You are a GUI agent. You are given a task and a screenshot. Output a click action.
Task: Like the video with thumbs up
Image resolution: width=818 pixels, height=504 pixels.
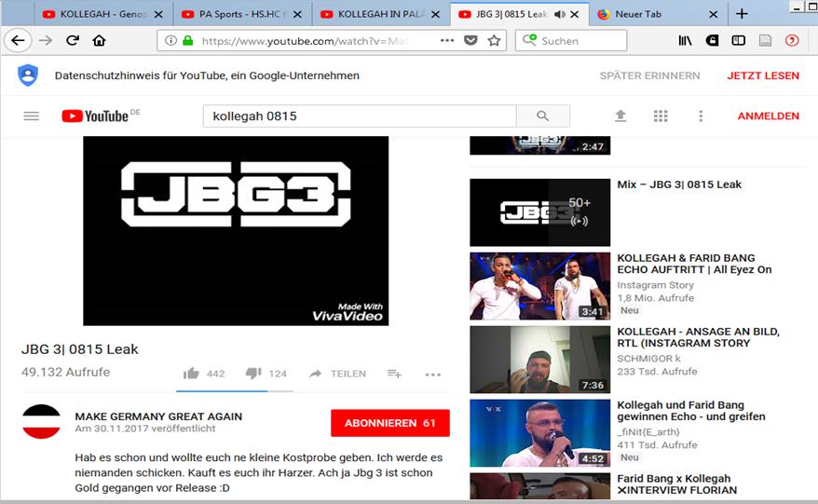click(x=192, y=374)
